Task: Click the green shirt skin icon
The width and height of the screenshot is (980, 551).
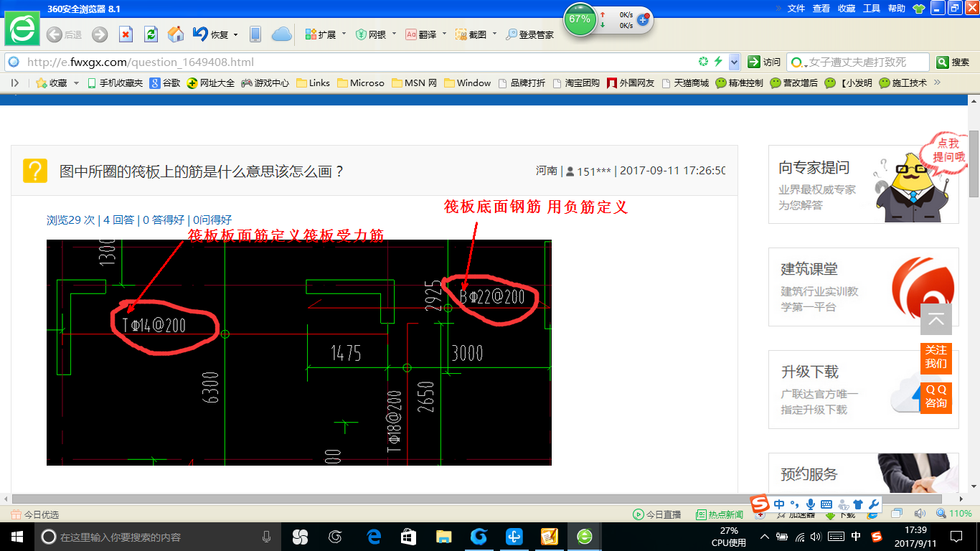Action: pyautogui.click(x=919, y=9)
